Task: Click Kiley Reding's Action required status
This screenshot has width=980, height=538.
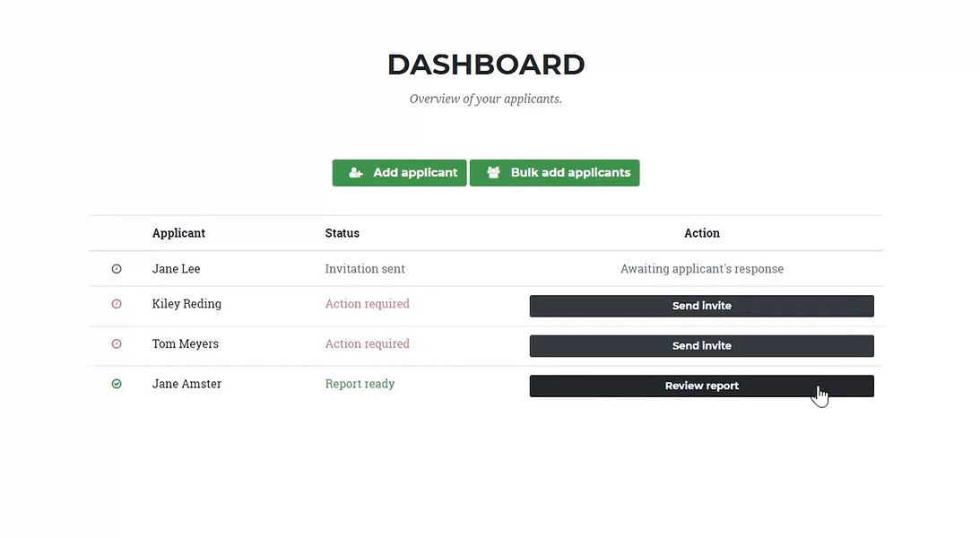Action: 368,304
